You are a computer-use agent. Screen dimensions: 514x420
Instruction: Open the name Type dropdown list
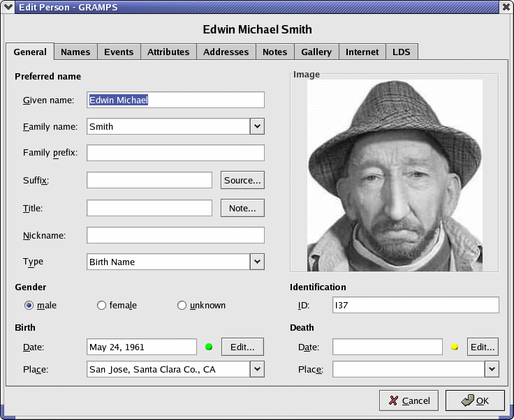(257, 262)
